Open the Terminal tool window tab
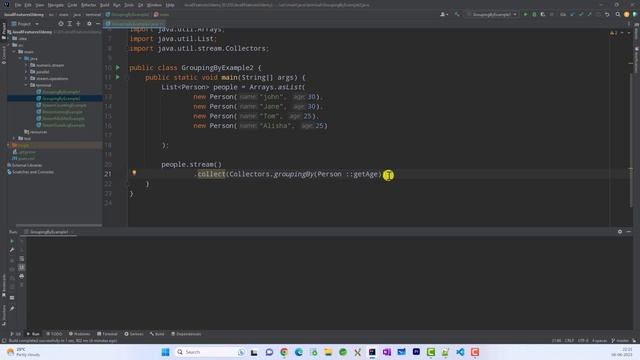The height and width of the screenshot is (360, 640). point(107,334)
